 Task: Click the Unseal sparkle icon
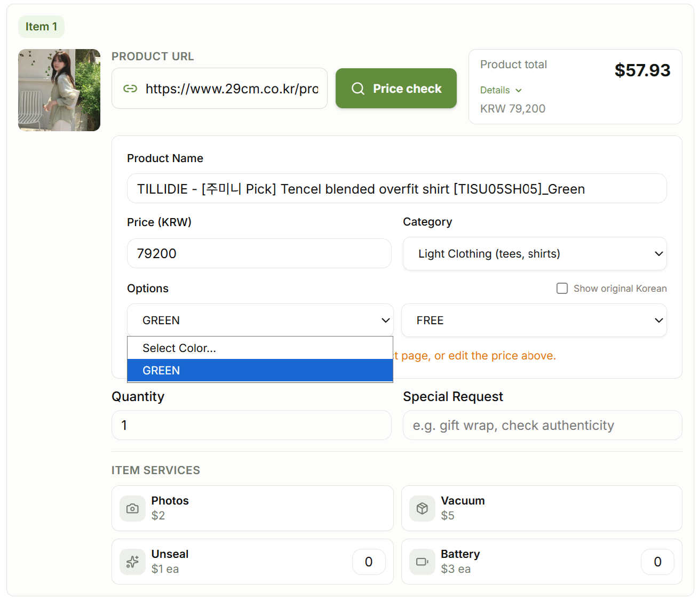(x=132, y=562)
